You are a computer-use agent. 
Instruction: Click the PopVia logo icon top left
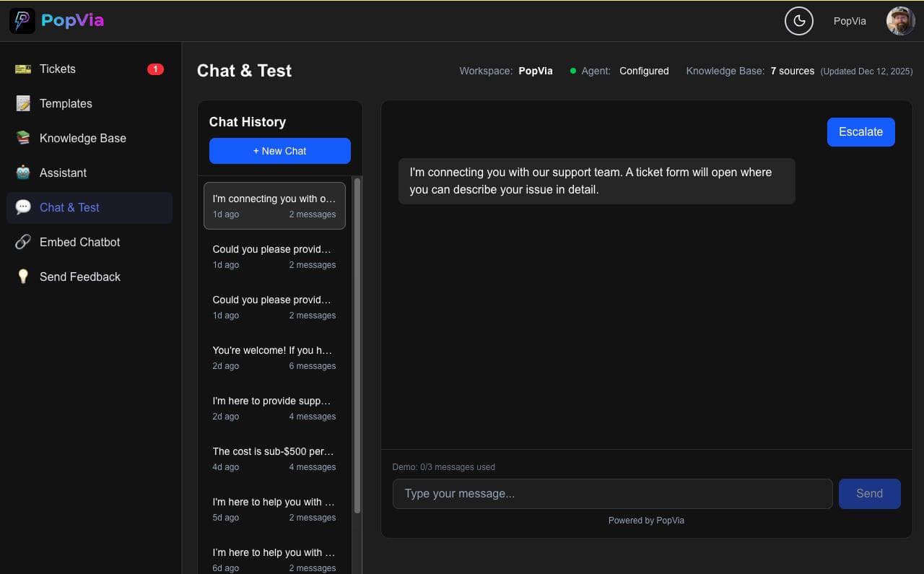click(x=22, y=21)
